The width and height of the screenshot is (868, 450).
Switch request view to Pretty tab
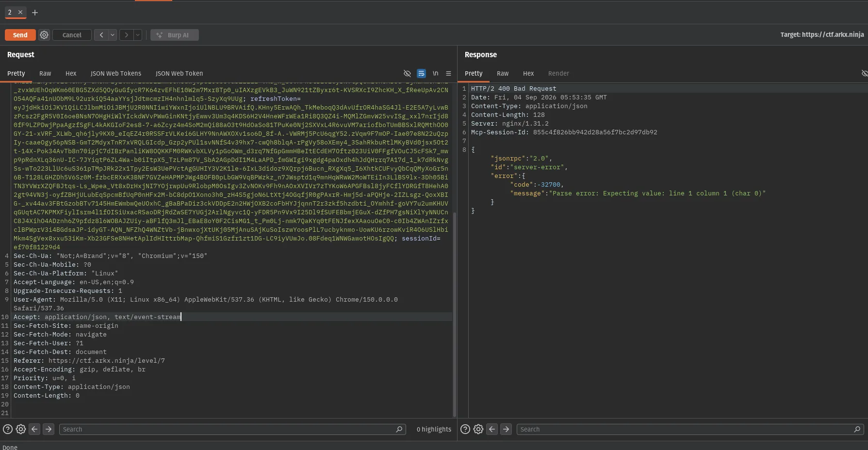tap(16, 73)
